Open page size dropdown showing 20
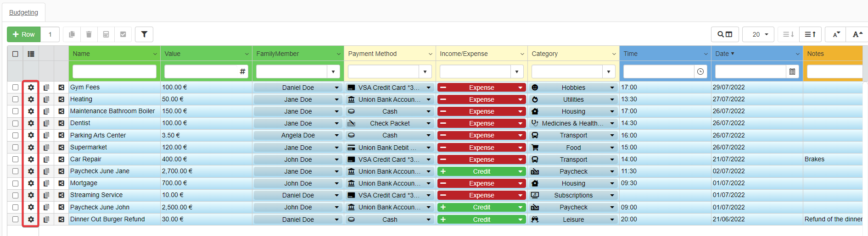 pos(758,34)
